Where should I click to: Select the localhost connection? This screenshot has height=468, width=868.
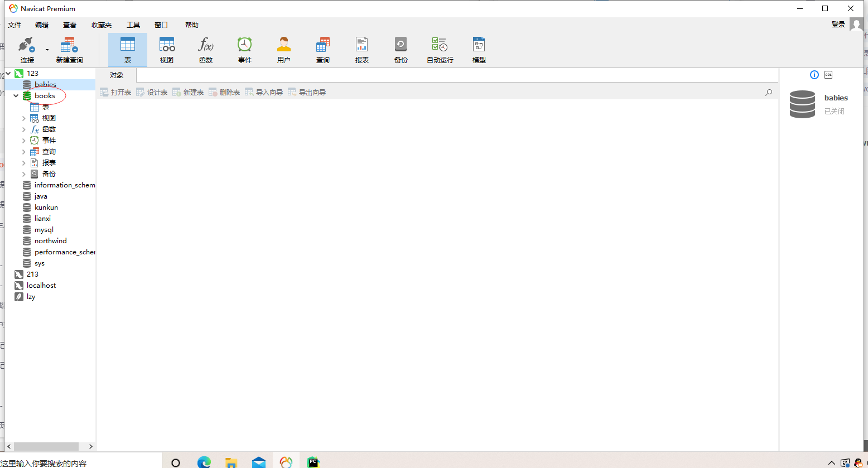click(x=41, y=286)
